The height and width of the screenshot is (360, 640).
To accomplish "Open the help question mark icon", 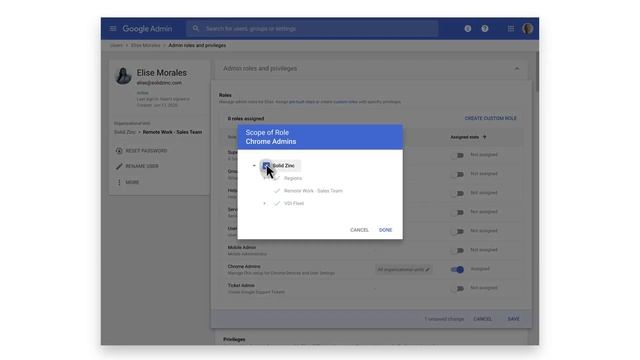I will (x=485, y=29).
